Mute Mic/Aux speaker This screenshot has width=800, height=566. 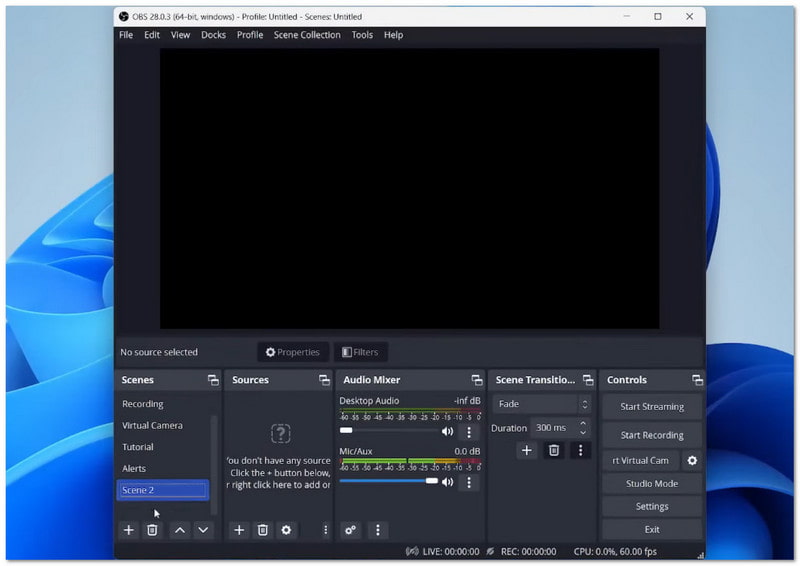coord(447,482)
